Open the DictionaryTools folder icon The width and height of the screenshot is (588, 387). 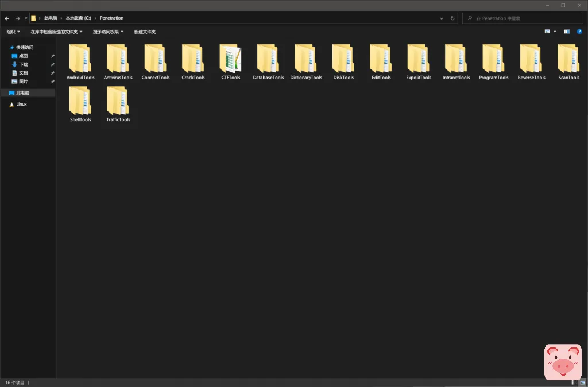click(305, 58)
